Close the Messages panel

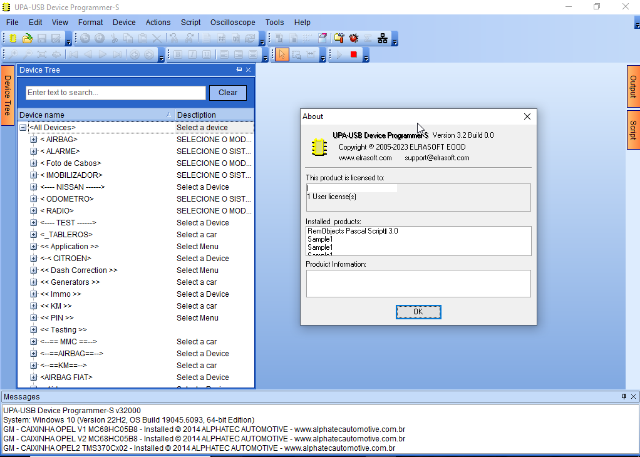pyautogui.click(x=633, y=396)
